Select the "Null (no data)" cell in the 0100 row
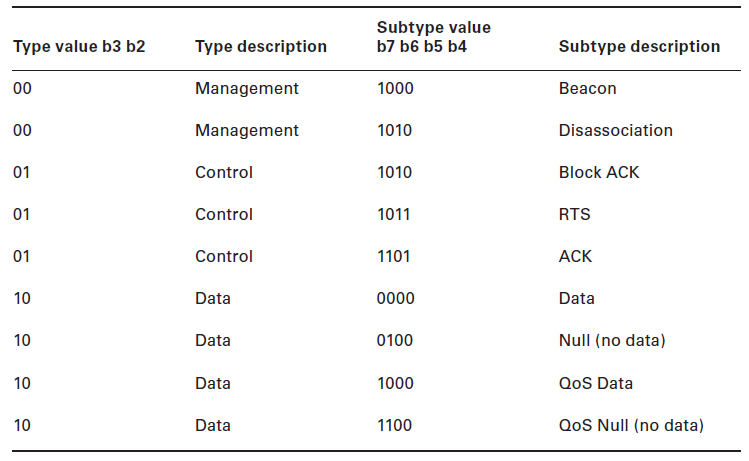749x461 pixels. 612,340
